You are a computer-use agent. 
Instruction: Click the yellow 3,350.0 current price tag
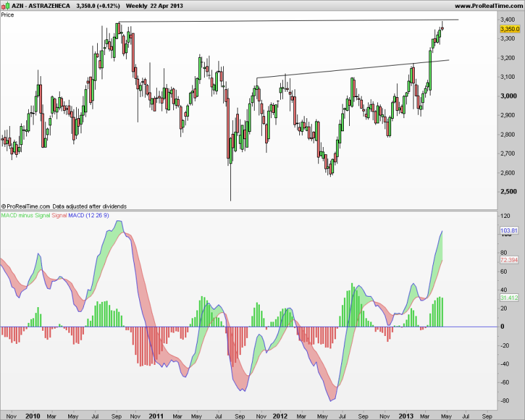tap(510, 29)
